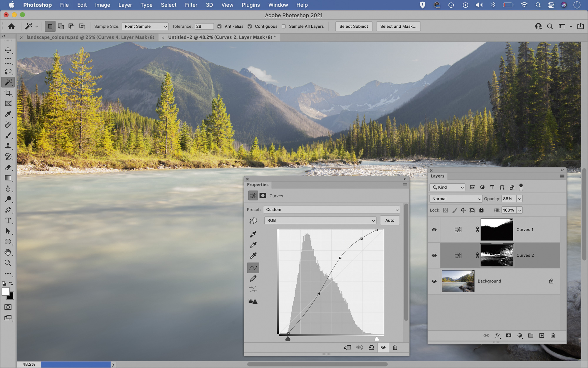Pick the Eyedropper tool in toolbar
Screen dimensions: 588x368
[x=8, y=114]
